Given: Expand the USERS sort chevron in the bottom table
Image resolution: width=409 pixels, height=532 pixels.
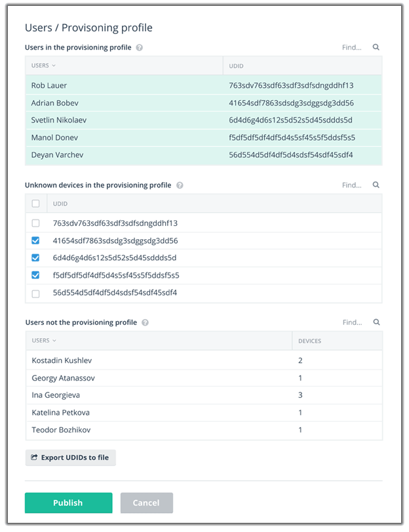Looking at the screenshot, I should click(x=54, y=341).
